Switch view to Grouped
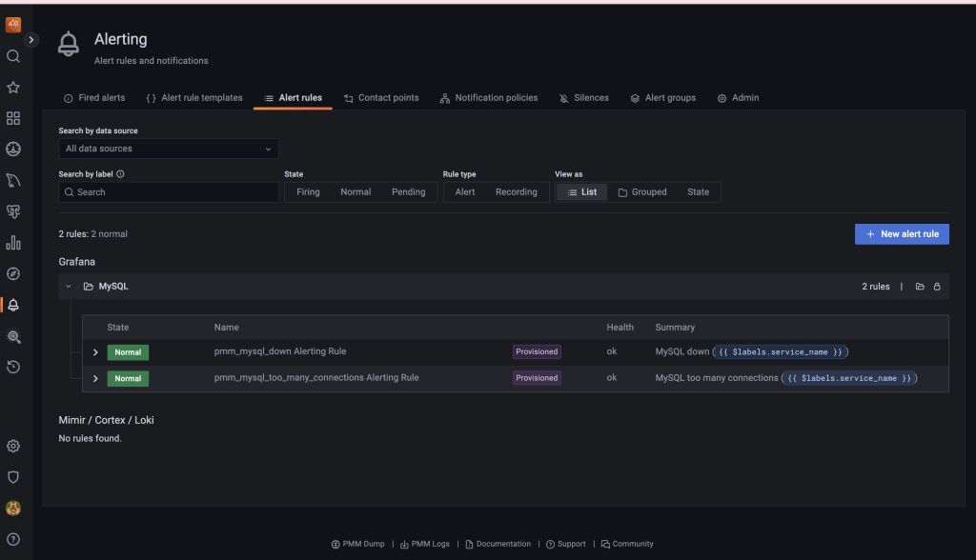Screen dimensions: 976x560 (642, 191)
